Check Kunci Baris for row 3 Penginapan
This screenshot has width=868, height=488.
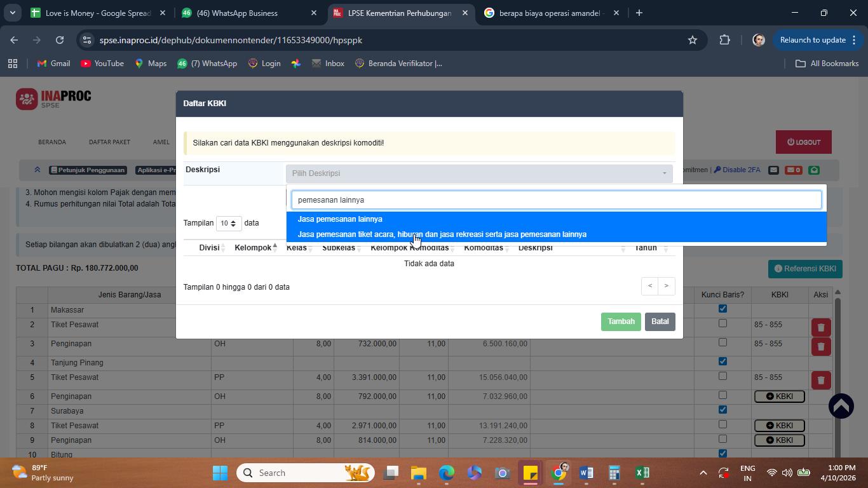click(722, 342)
